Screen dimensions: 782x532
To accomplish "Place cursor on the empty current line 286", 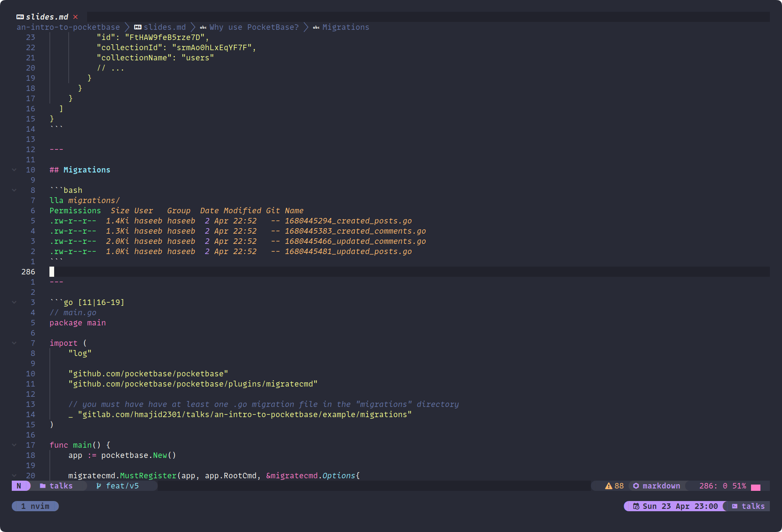I will pos(410,272).
